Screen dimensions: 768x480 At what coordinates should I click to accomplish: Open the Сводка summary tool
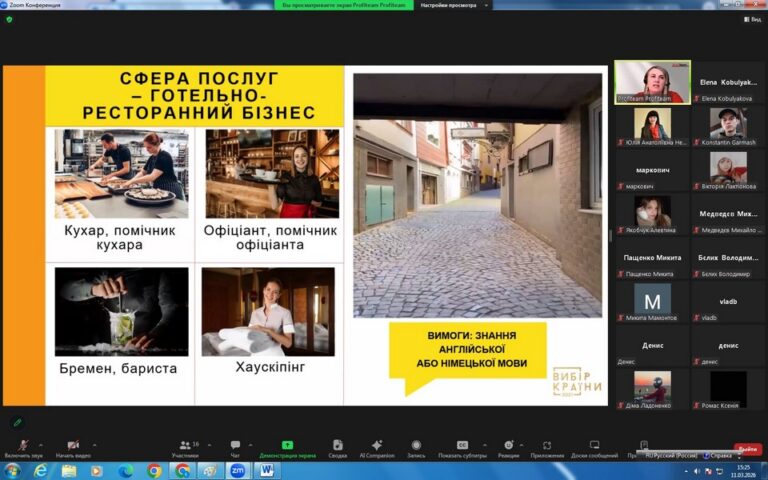(338, 446)
